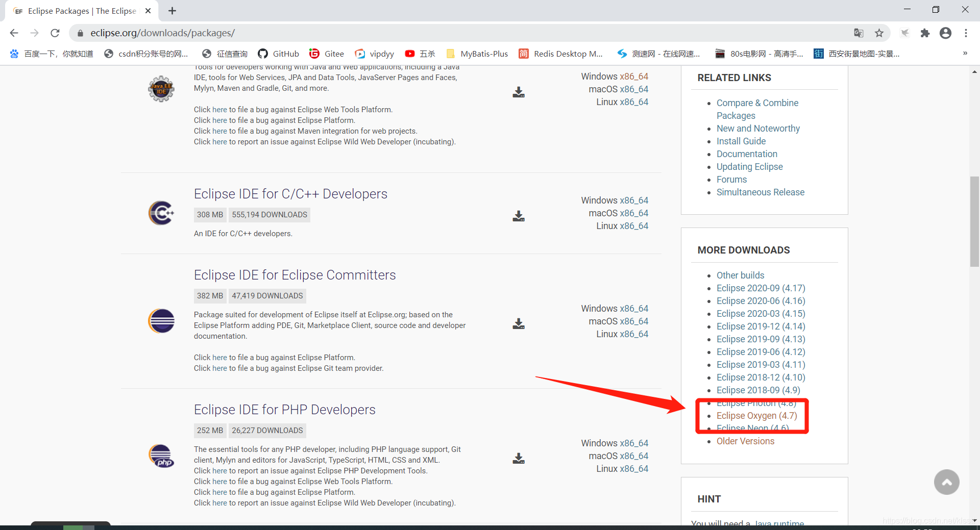
Task: Reload the page with the refresh icon
Action: [x=55, y=33]
